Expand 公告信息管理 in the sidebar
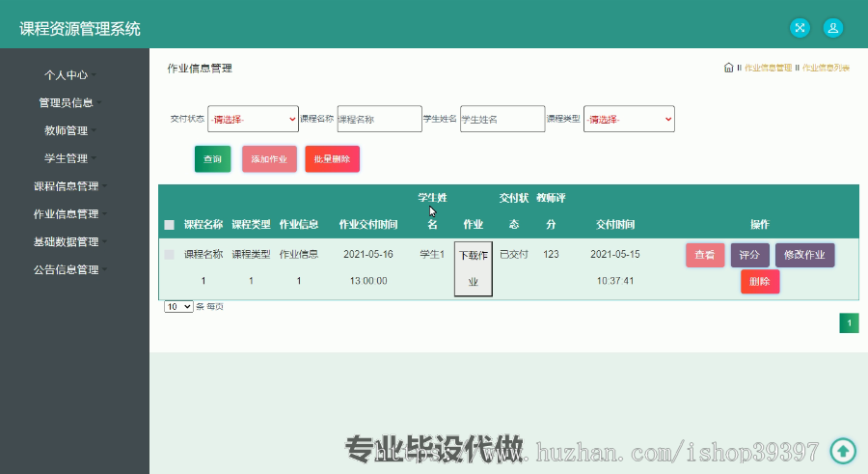868x474 pixels. pos(69,269)
